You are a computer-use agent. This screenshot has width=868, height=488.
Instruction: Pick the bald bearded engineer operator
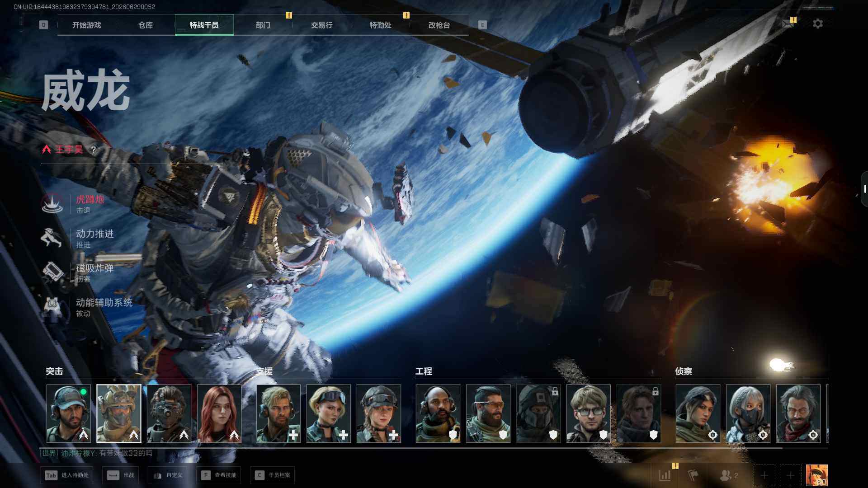tap(438, 413)
